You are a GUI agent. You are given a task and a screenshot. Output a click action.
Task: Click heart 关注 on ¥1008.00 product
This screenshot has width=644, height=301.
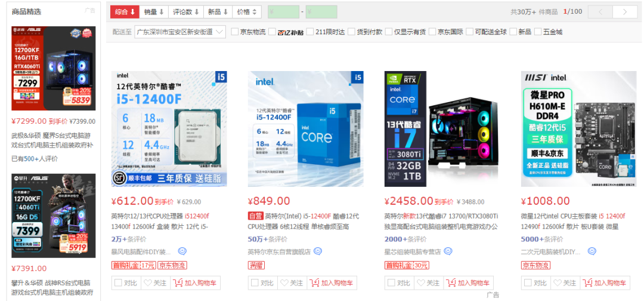click(565, 283)
